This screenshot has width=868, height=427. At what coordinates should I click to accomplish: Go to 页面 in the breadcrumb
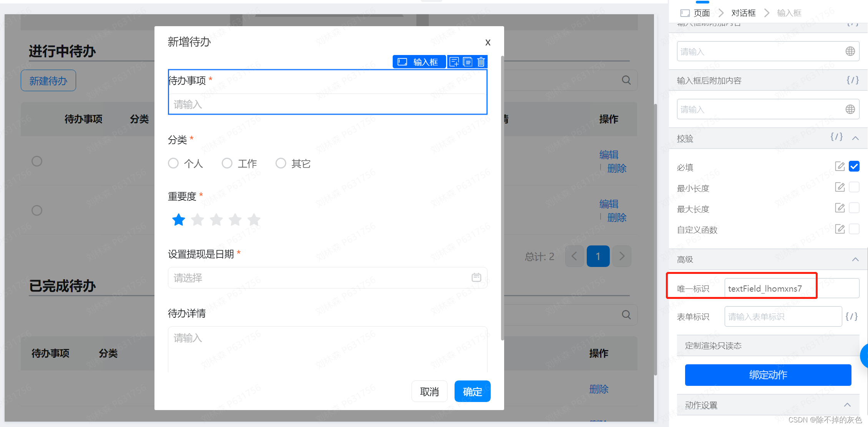click(x=701, y=13)
